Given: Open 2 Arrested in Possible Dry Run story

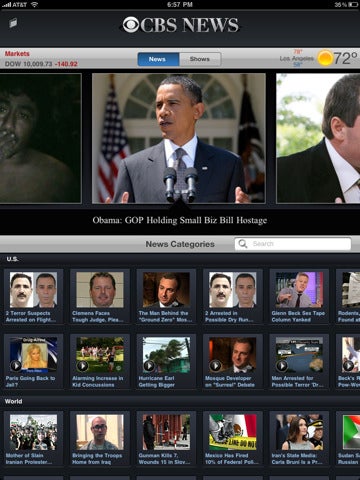Looking at the screenshot, I should [x=233, y=296].
